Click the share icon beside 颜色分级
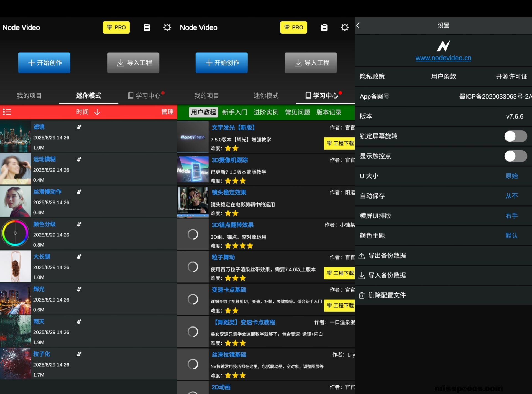This screenshot has width=532, height=394. click(79, 224)
